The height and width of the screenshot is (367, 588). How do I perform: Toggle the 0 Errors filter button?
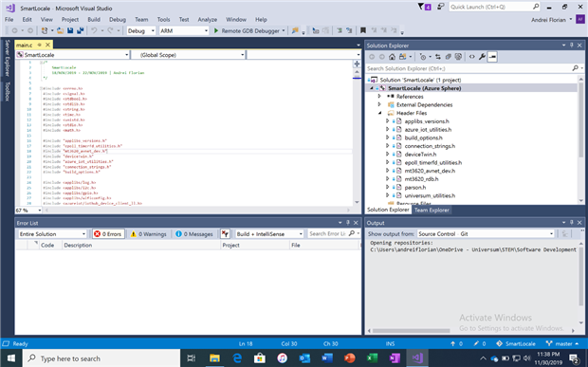pyautogui.click(x=108, y=234)
